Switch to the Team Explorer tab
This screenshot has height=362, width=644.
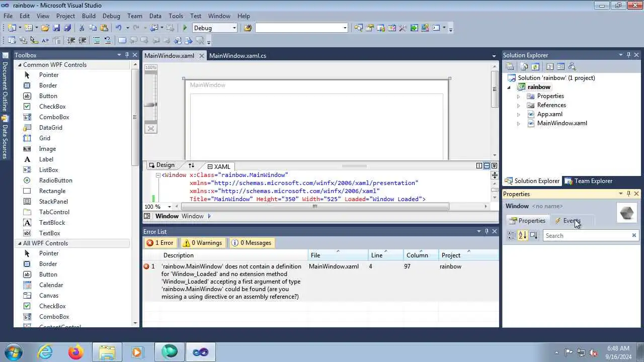pyautogui.click(x=589, y=181)
